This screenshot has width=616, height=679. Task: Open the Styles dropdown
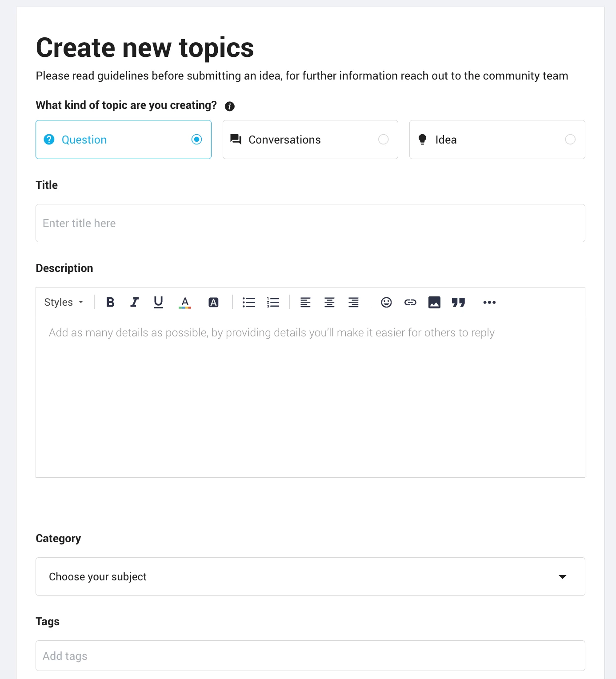pos(64,302)
